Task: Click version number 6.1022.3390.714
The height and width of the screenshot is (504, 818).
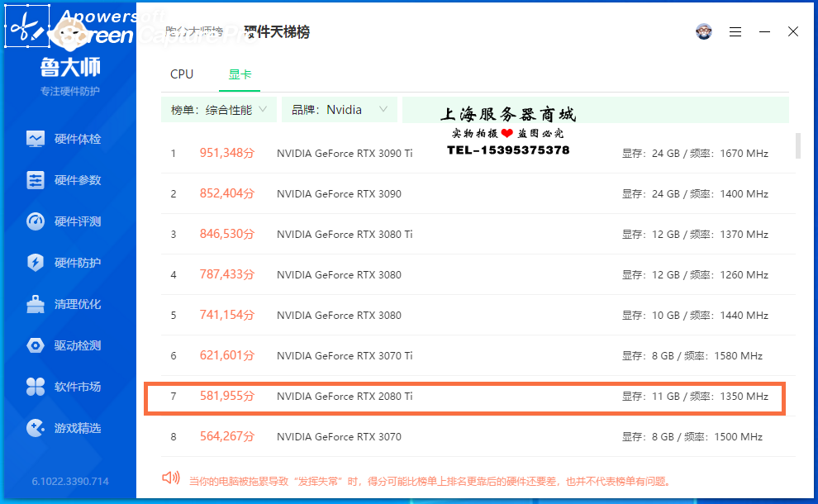Action: coord(70,481)
